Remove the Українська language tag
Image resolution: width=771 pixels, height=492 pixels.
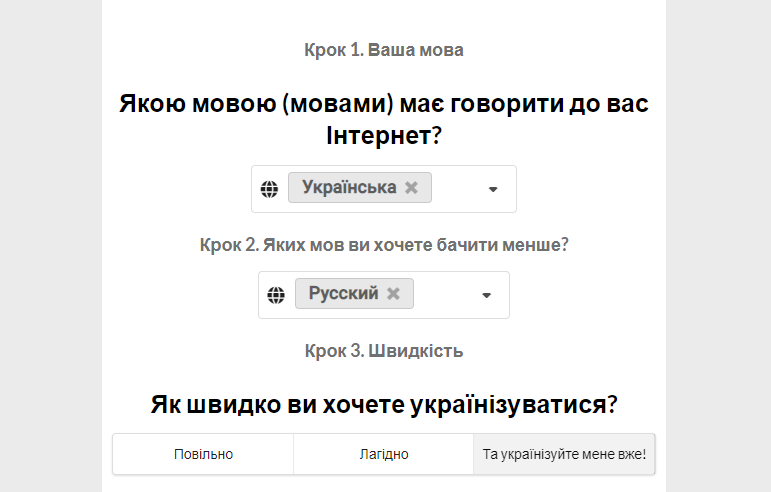coord(411,188)
